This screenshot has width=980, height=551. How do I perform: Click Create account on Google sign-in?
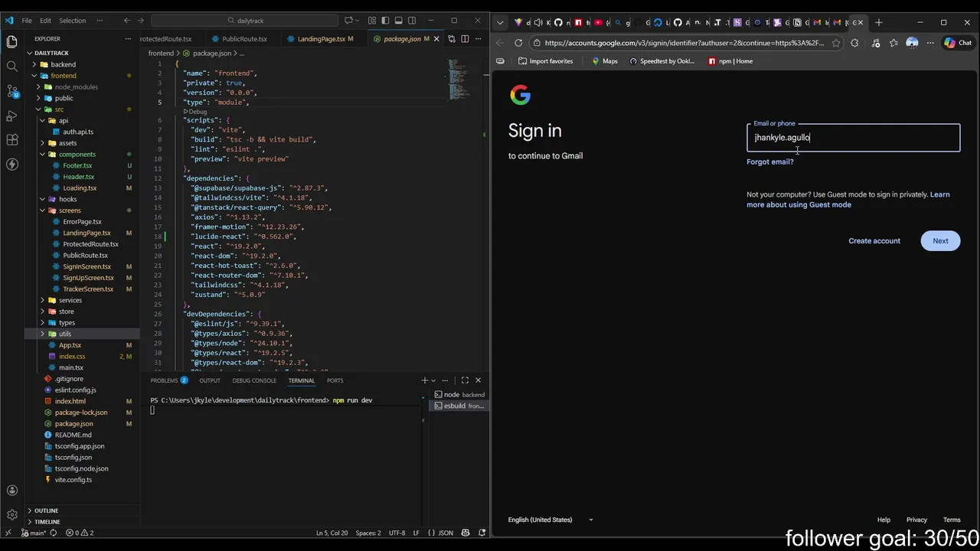click(x=874, y=241)
